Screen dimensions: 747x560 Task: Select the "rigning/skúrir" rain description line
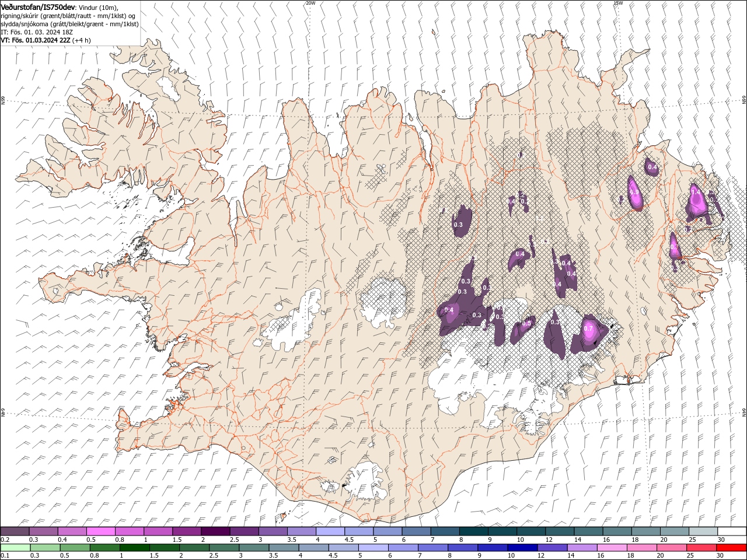68,16
